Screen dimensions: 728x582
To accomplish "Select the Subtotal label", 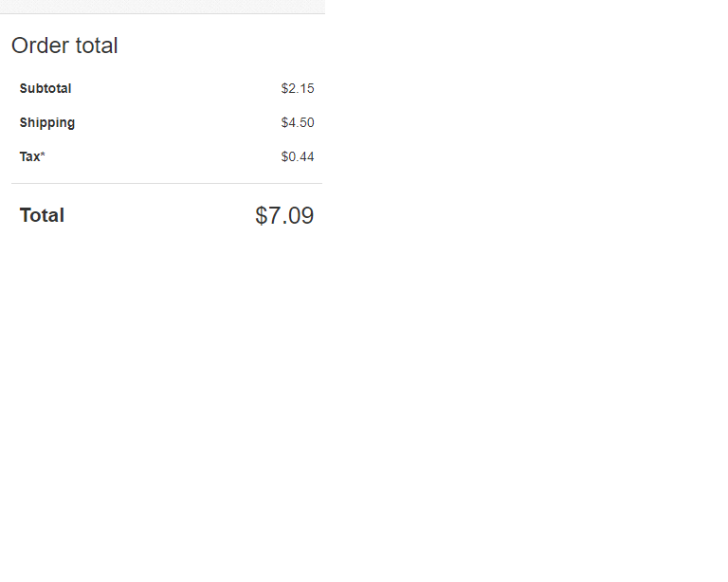I will pos(45,89).
